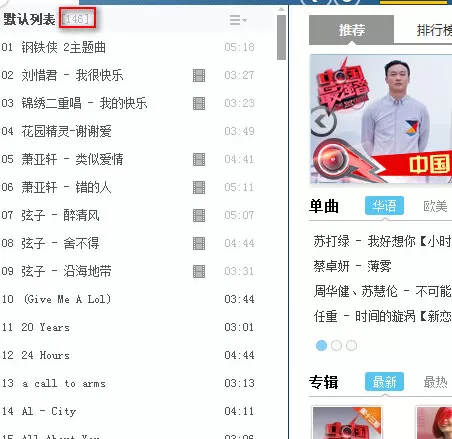
Task: Select second page dot of singles list
Action: point(336,345)
